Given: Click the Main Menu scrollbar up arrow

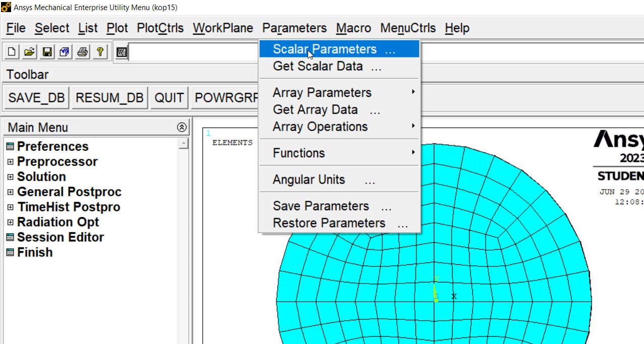Looking at the screenshot, I should tap(183, 144).
